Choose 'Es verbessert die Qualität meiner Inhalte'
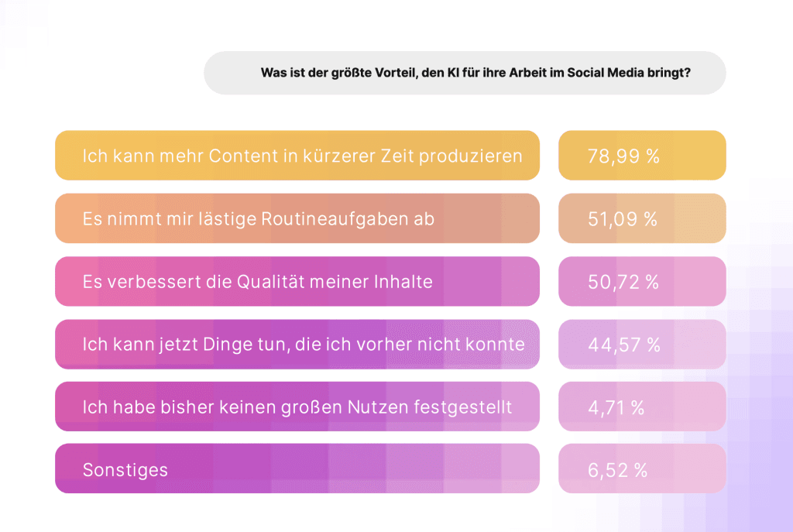The image size is (793, 532). click(297, 281)
